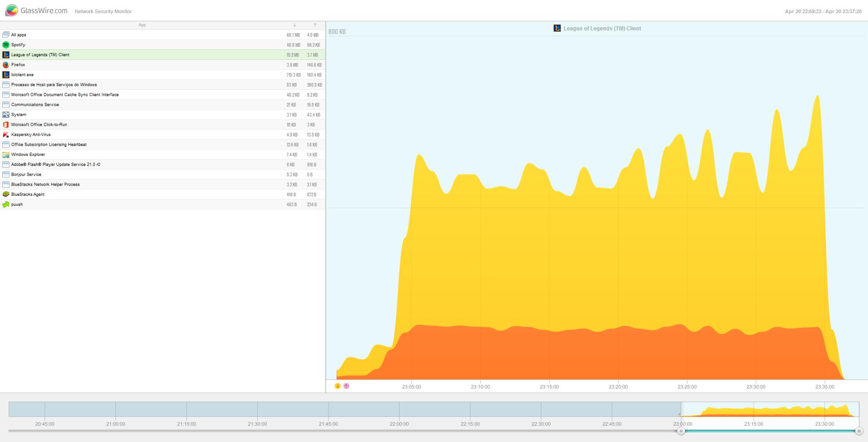
Task: Toggle the yellow download traffic indicator
Action: click(338, 386)
